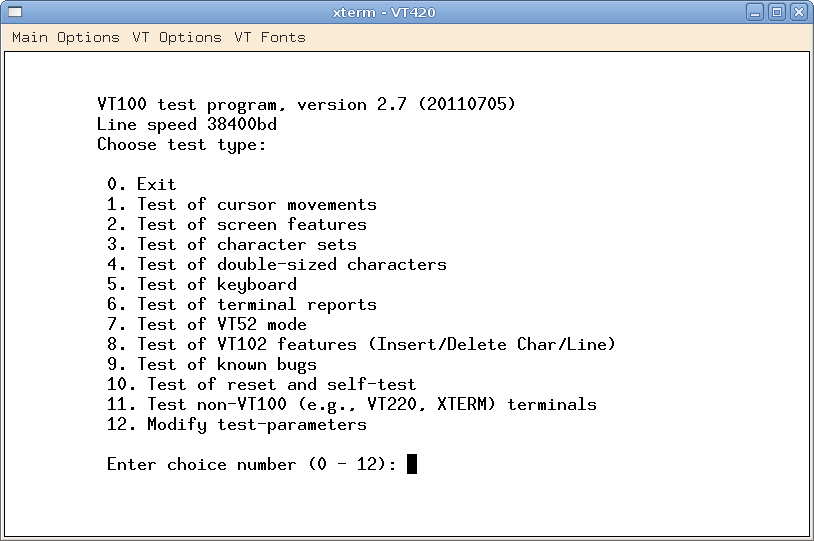This screenshot has width=814, height=541.
Task: Click the "7. Test of VT52 mode" line
Action: pyautogui.click(x=207, y=324)
